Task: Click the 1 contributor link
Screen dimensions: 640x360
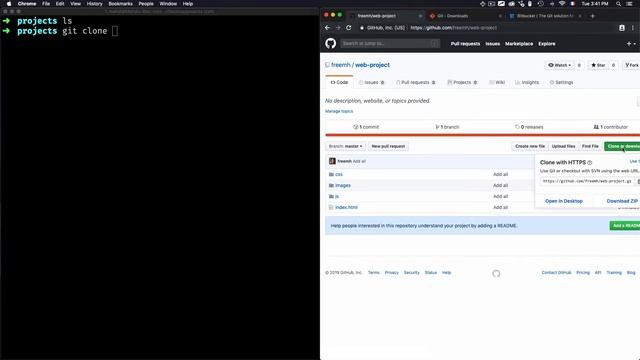Action: coord(611,127)
